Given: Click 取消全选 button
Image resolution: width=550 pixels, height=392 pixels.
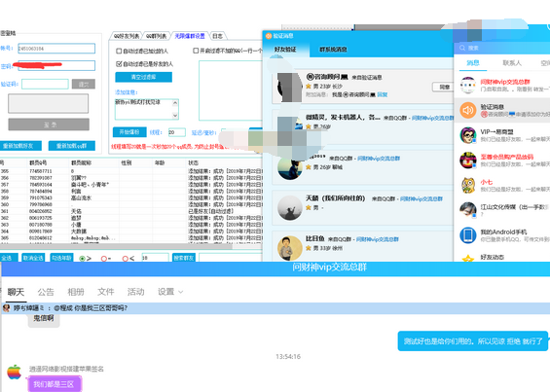Looking at the screenshot, I should pos(33,258).
